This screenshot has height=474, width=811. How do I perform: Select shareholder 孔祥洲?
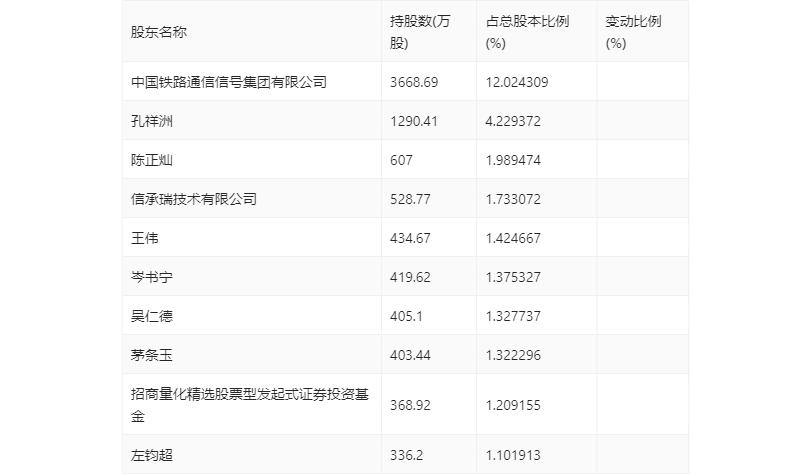click(152, 121)
